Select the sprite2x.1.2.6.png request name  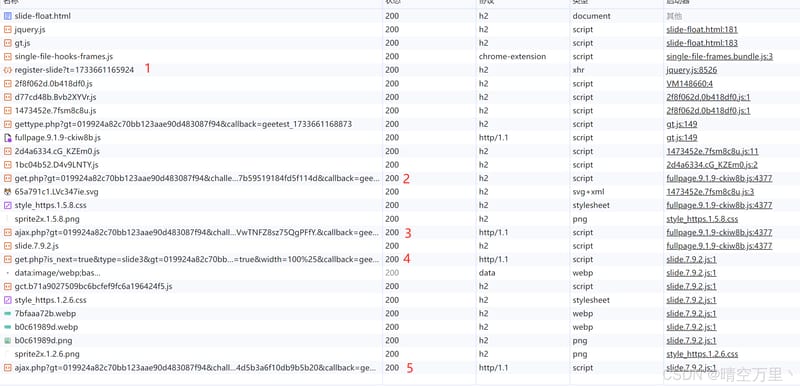click(x=47, y=354)
